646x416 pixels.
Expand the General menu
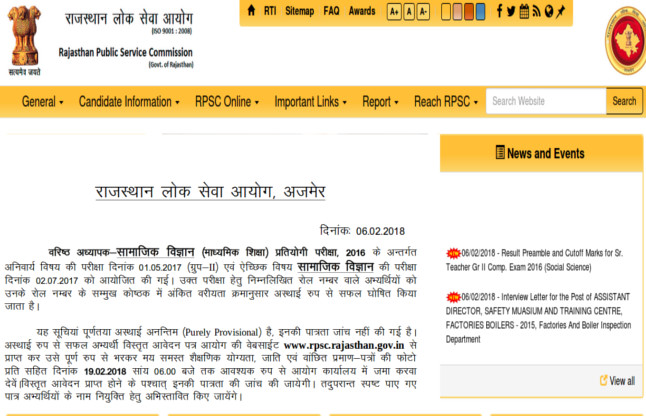tap(42, 101)
